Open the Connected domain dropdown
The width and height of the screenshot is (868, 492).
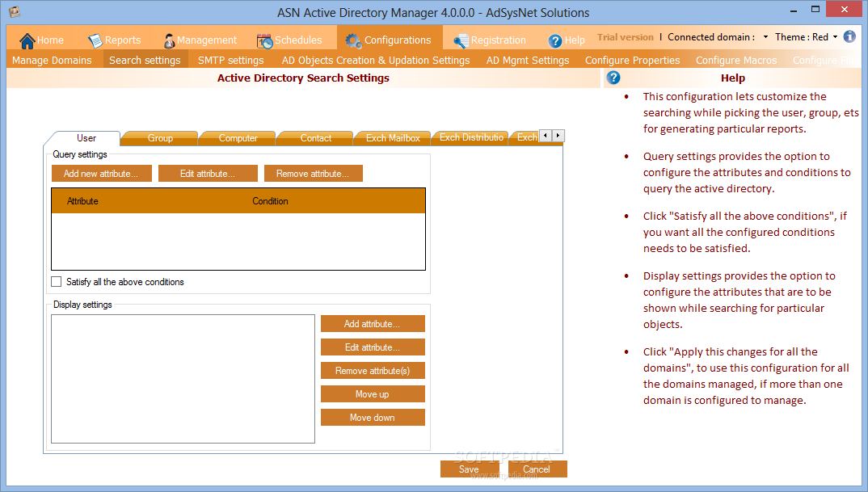(765, 37)
